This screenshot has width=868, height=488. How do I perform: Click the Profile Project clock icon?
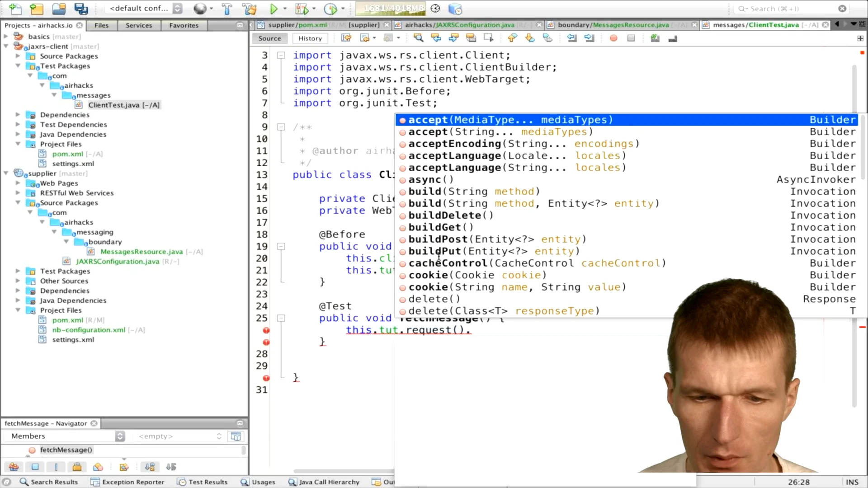330,9
